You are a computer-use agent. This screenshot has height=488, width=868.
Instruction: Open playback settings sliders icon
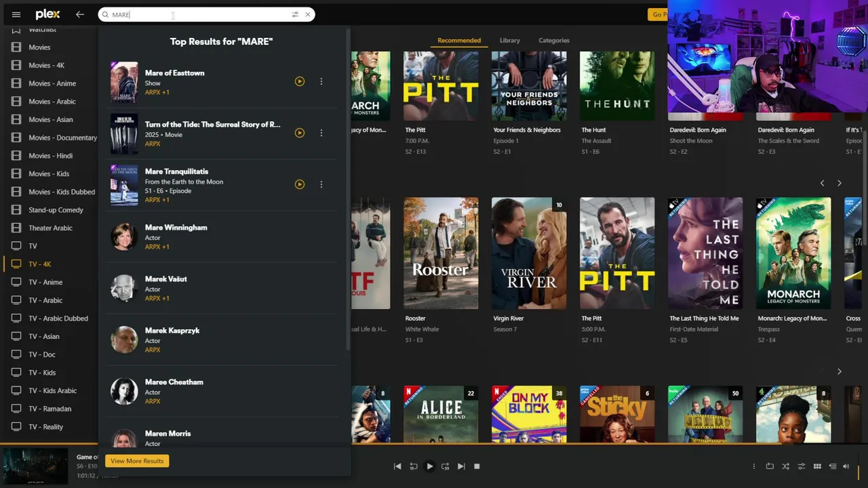(x=802, y=466)
